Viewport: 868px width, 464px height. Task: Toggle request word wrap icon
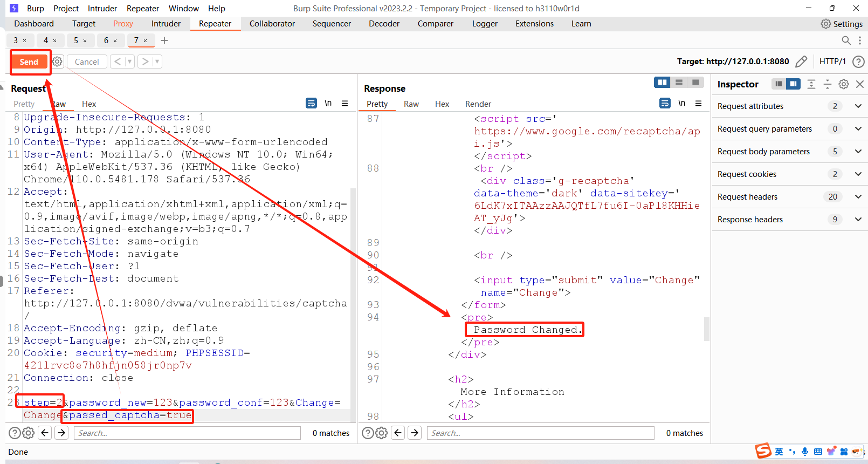pyautogui.click(x=311, y=103)
